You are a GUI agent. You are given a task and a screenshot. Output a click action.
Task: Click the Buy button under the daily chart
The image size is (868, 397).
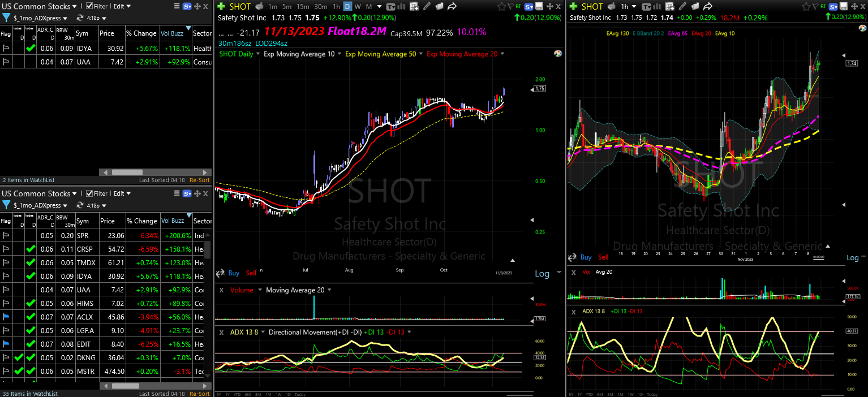point(234,273)
